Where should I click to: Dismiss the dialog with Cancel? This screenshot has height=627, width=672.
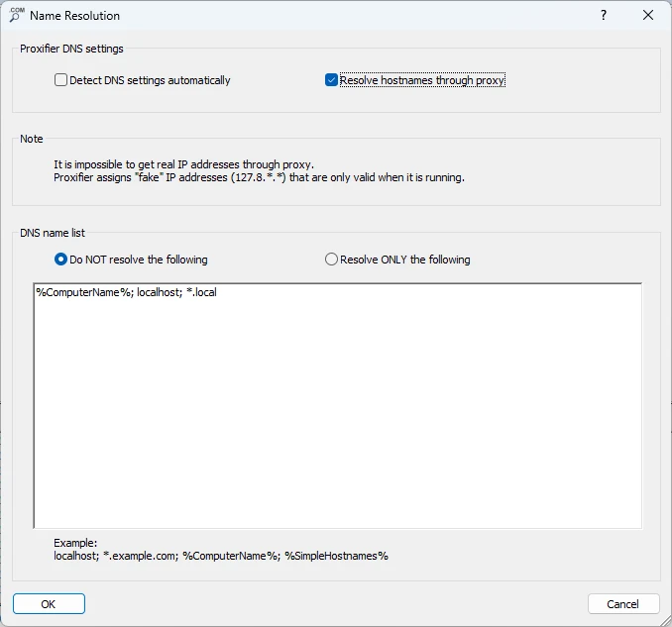pyautogui.click(x=623, y=604)
